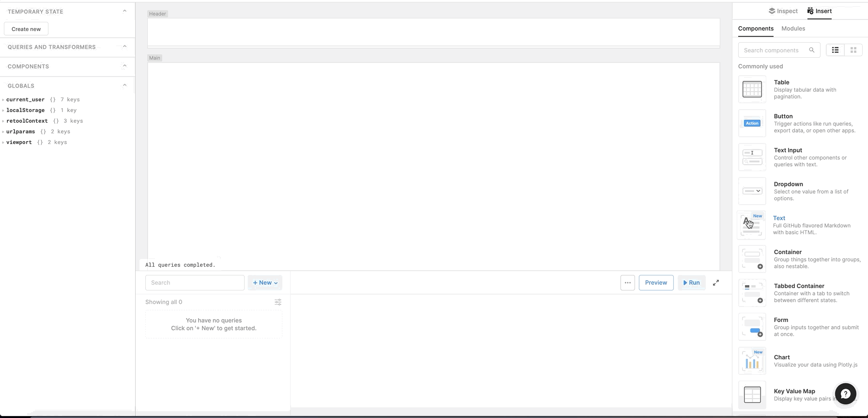Click the Main canvas area label
The height and width of the screenshot is (418, 868).
tap(155, 58)
